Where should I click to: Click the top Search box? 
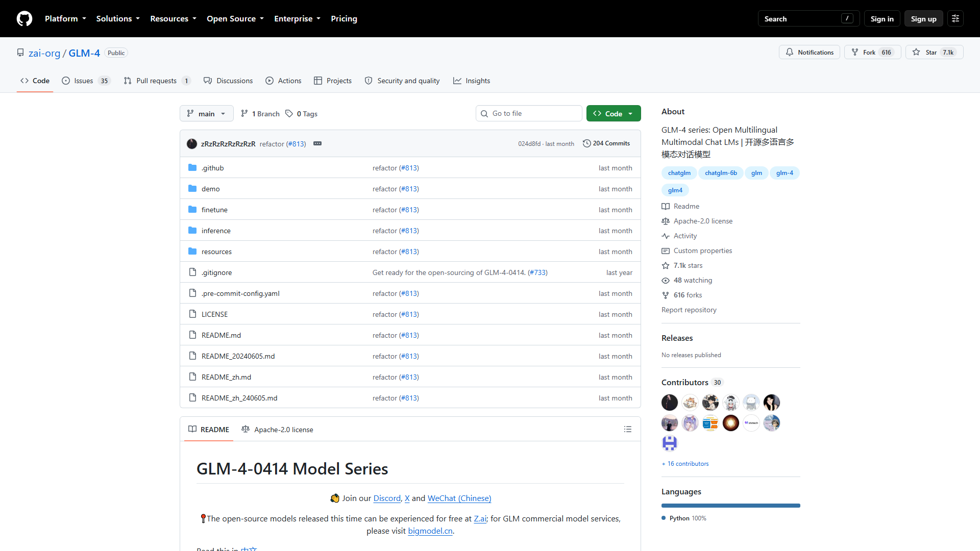808,18
